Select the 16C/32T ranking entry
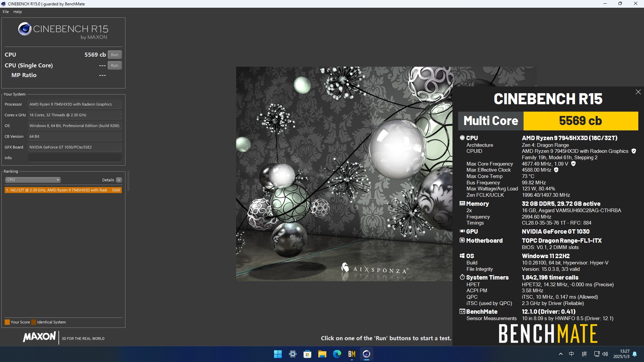Viewport: 644px width, 362px height. click(63, 190)
